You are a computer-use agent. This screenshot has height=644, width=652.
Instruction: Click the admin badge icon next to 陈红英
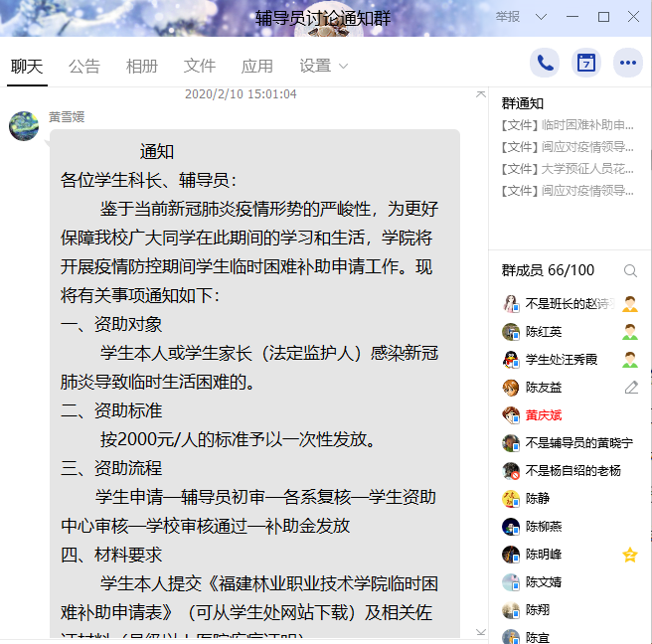click(630, 332)
